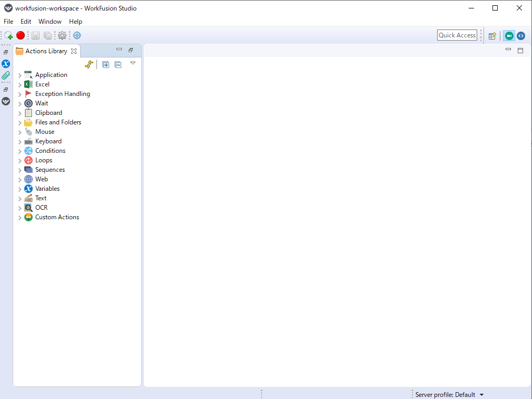The image size is (532, 399).
Task: Switch to the green recorder perspective
Action: click(509, 36)
